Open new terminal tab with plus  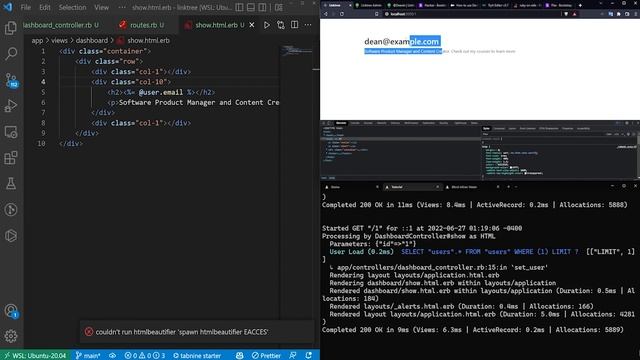509,187
